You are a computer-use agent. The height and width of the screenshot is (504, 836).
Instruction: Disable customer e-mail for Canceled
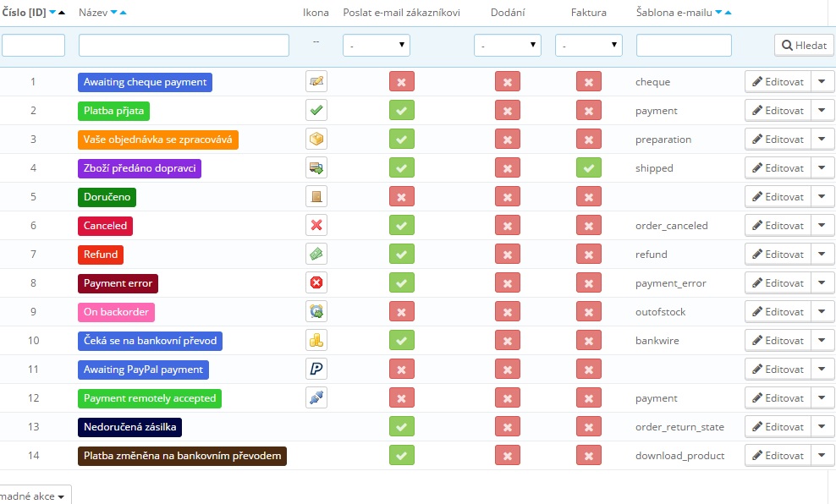pos(401,226)
